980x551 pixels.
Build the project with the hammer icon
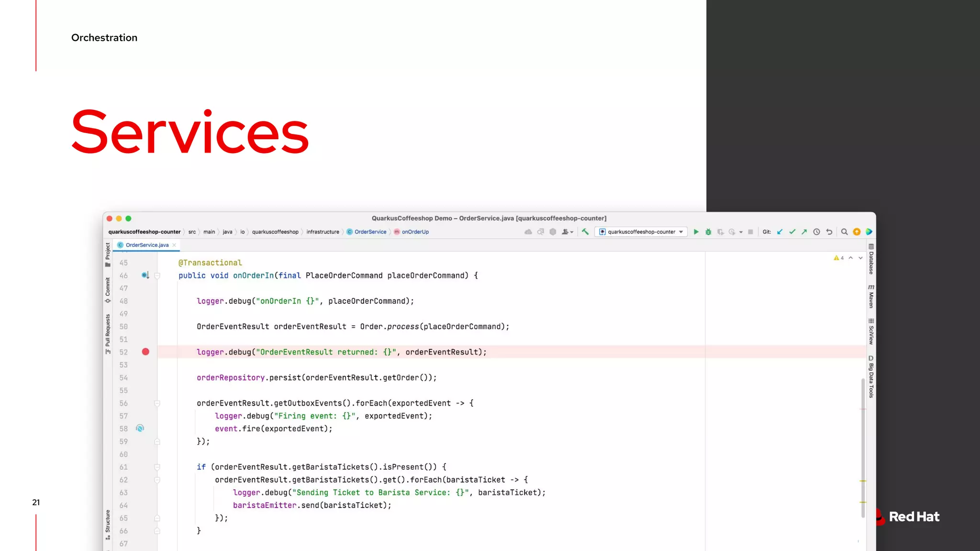tap(585, 232)
